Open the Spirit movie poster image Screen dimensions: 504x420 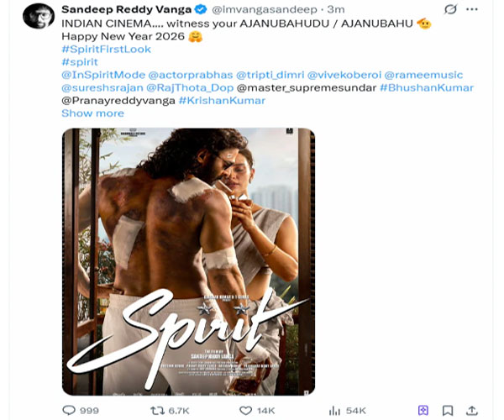click(x=188, y=261)
